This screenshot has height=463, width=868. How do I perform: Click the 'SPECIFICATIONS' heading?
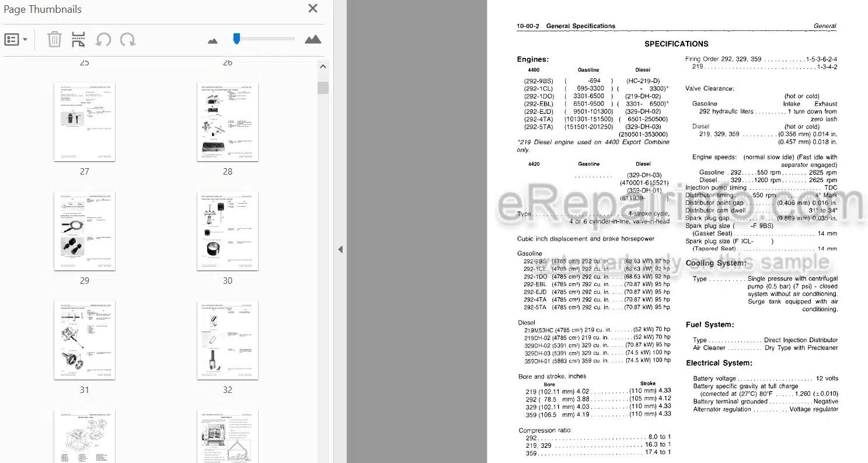tap(677, 44)
